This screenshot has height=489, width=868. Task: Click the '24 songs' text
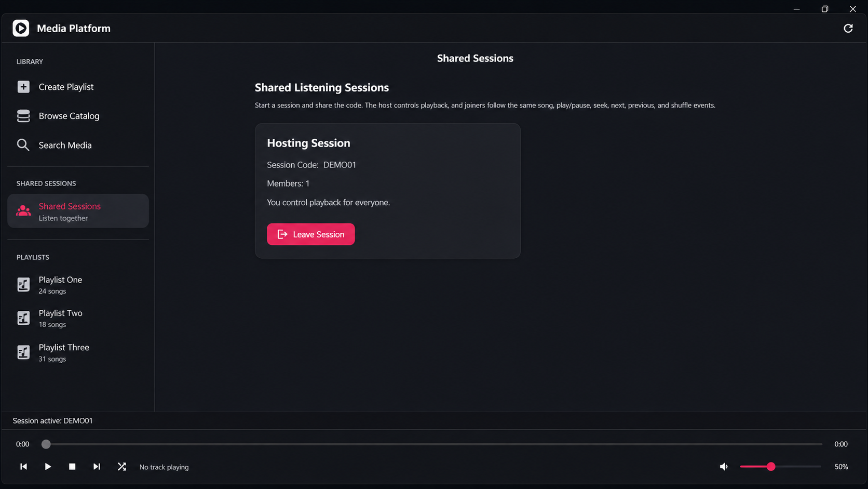[x=52, y=291]
